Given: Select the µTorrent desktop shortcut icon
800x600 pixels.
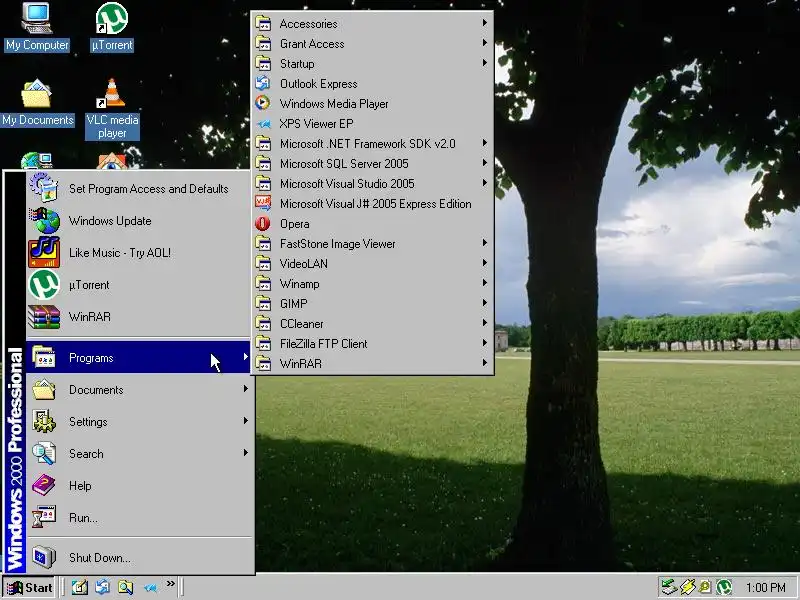Looking at the screenshot, I should click(112, 27).
